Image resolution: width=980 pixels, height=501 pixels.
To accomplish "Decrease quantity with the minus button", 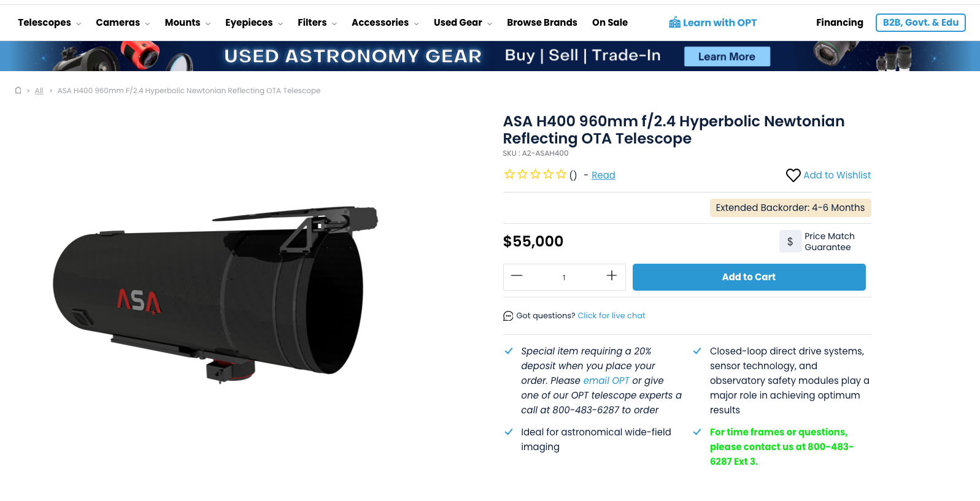I will coord(517,276).
